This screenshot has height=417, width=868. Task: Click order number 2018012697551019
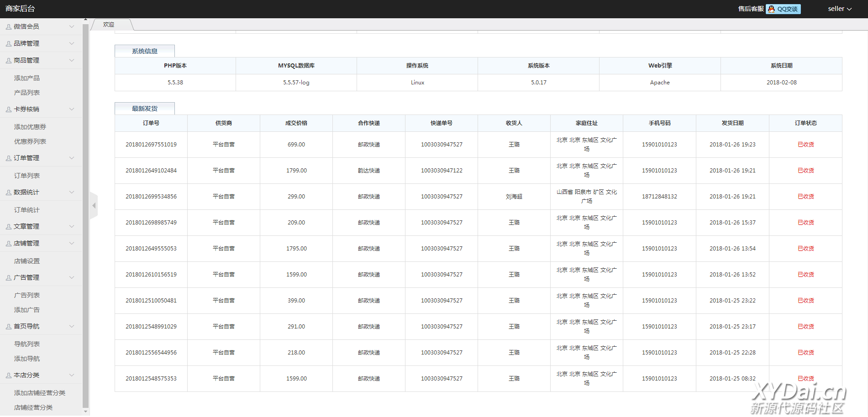tap(151, 145)
